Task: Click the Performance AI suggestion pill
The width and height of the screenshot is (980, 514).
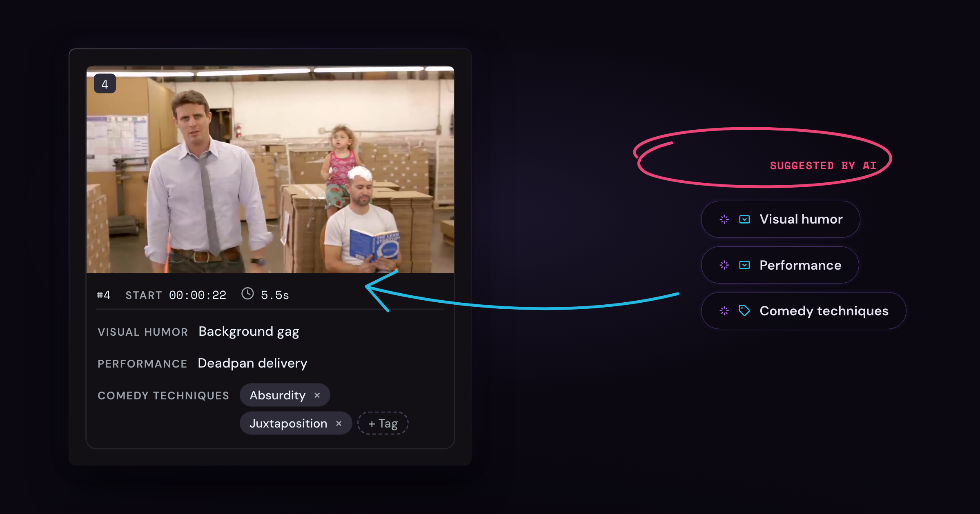Action: coord(780,265)
